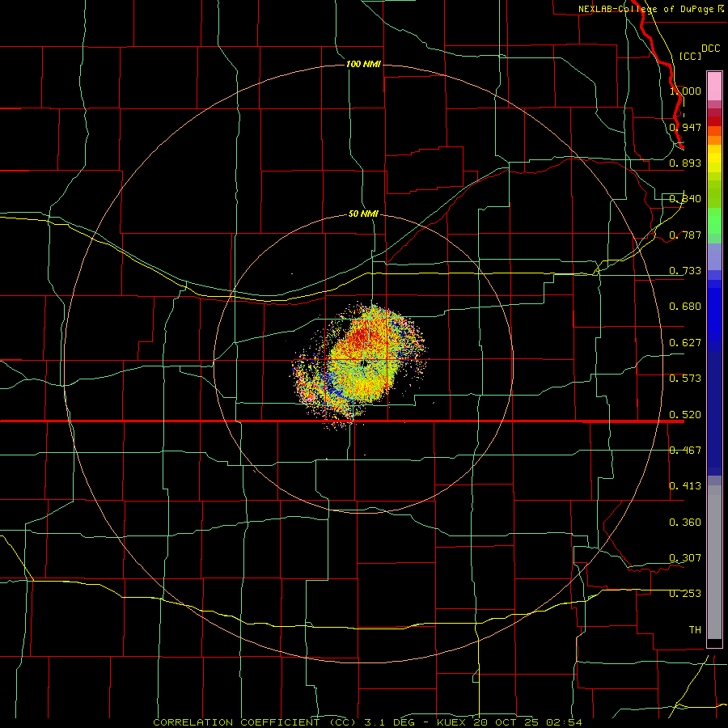Click the 0.840 color scale value
The width and height of the screenshot is (728, 728).
point(685,199)
